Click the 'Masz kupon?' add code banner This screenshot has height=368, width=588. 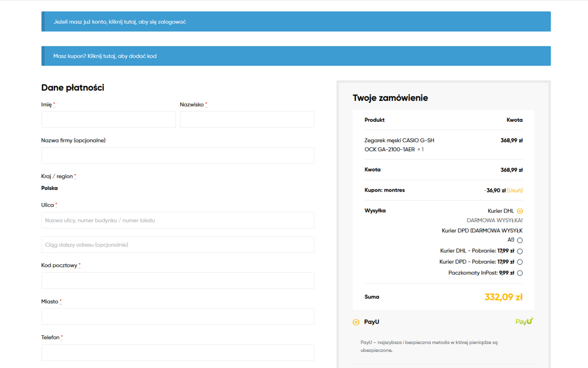tap(296, 56)
